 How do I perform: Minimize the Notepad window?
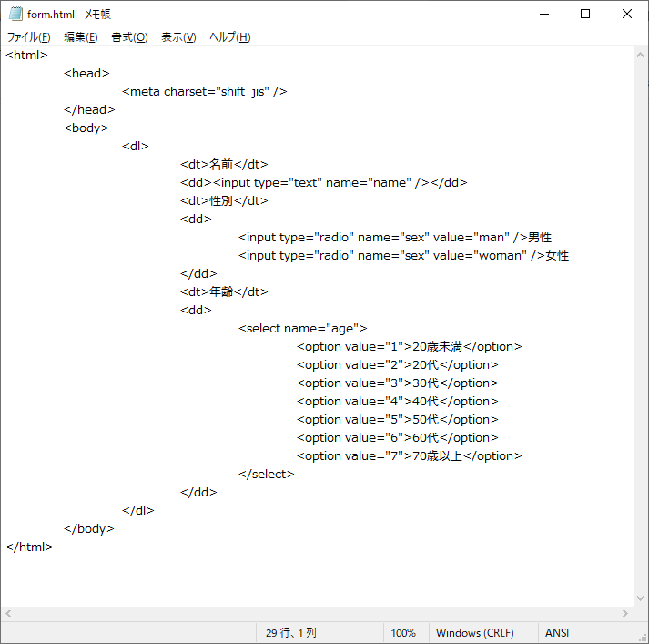click(x=544, y=14)
